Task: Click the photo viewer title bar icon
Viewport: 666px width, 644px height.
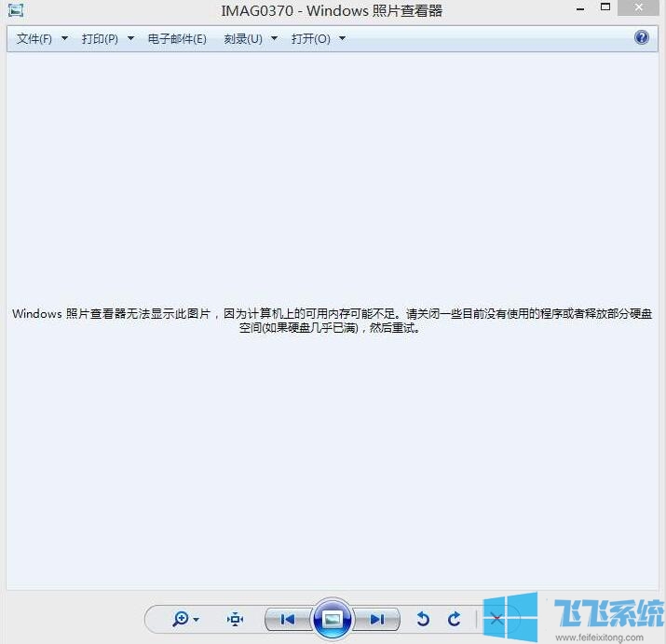Action: 16,10
